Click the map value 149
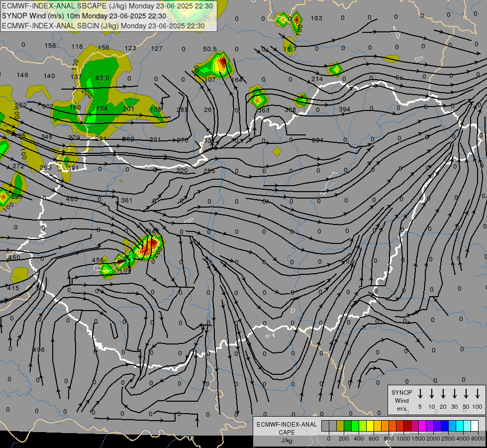The width and height of the screenshot is (487, 448). [x=23, y=75]
